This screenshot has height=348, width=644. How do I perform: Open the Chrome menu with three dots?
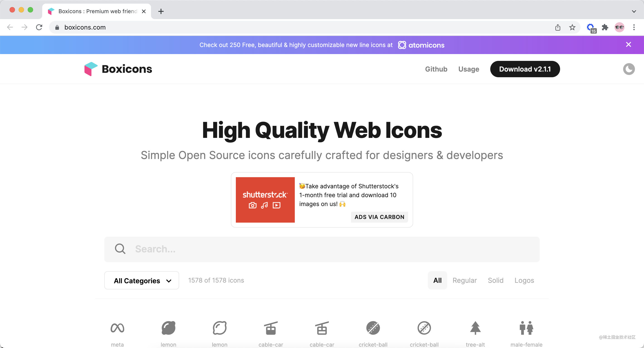[634, 27]
